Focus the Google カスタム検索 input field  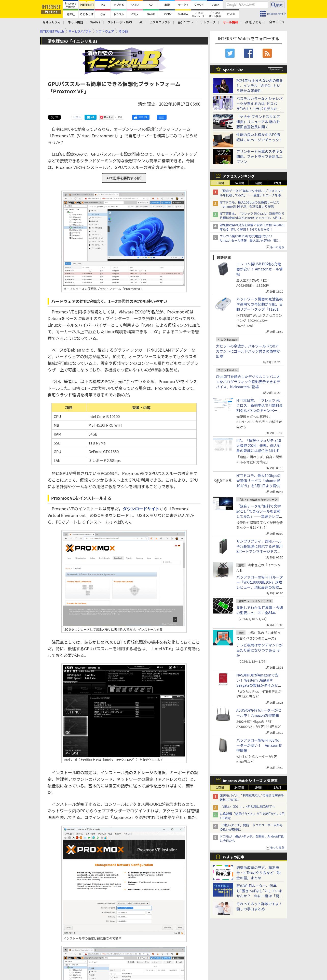246,5
